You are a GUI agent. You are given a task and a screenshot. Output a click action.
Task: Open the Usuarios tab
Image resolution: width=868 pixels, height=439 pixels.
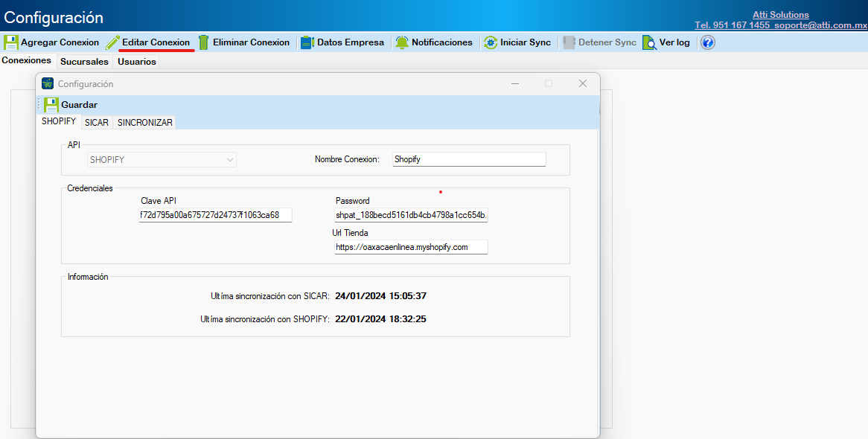137,62
